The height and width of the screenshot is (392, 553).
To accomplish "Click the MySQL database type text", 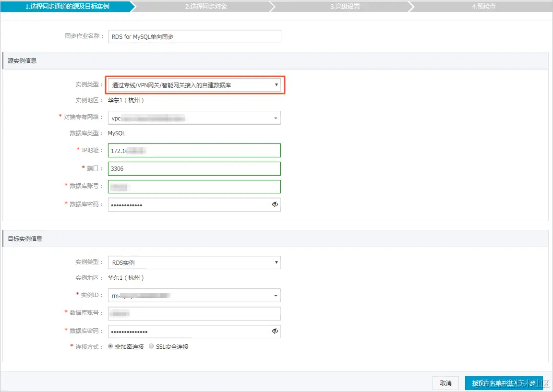I will click(x=117, y=133).
